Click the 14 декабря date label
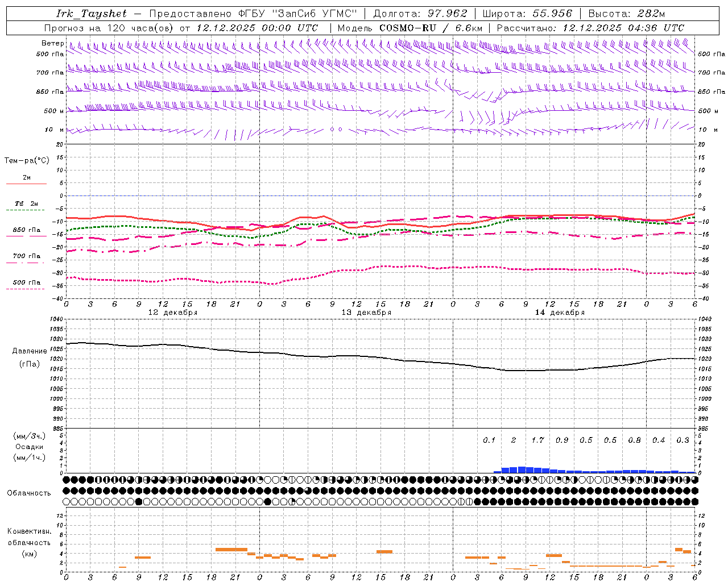 [x=560, y=313]
